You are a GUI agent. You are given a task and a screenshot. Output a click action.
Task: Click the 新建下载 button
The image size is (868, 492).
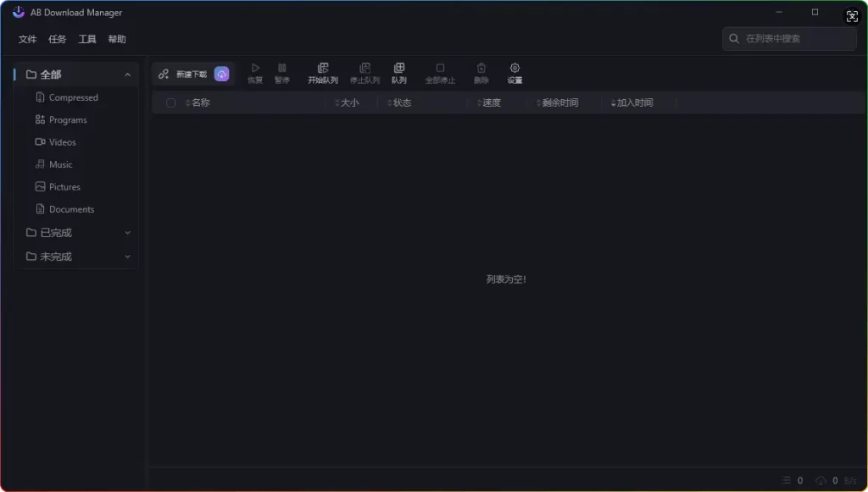click(183, 74)
